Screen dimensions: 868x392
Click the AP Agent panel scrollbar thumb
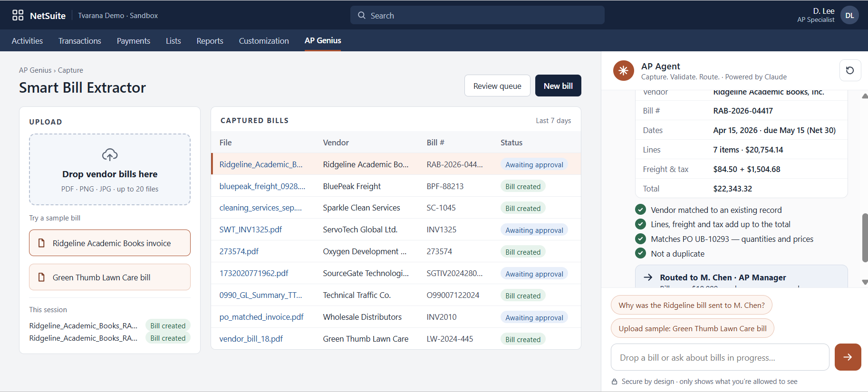coord(865,238)
